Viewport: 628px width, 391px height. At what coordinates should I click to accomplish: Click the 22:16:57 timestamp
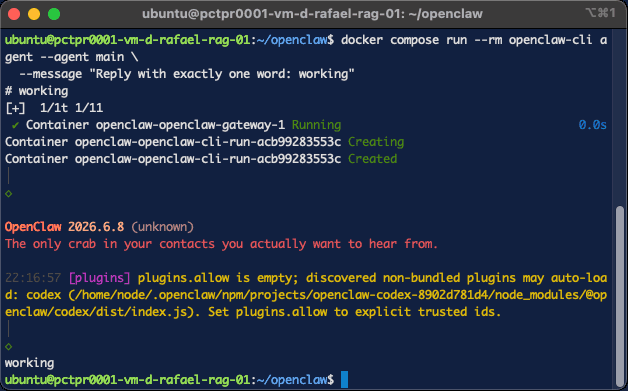coord(33,278)
